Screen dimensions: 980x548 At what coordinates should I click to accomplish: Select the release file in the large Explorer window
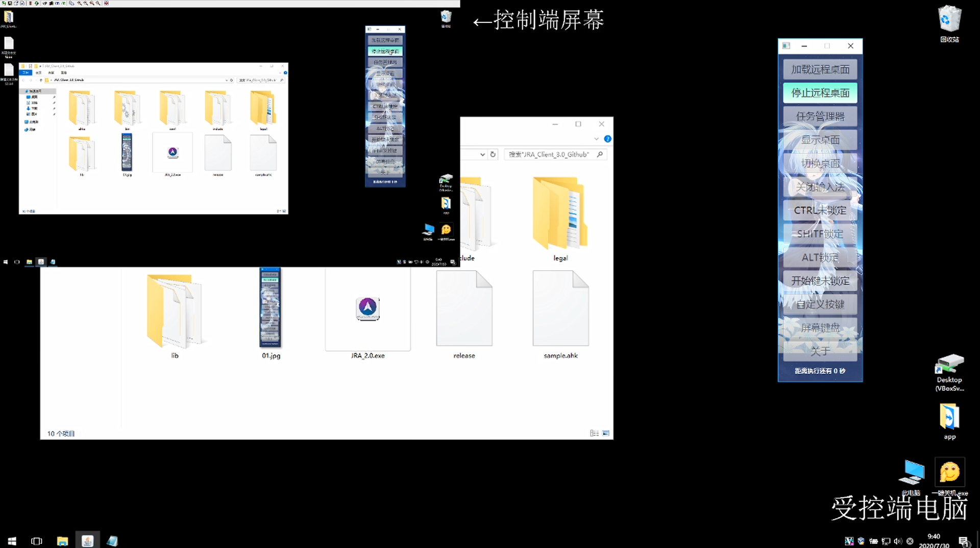(464, 315)
